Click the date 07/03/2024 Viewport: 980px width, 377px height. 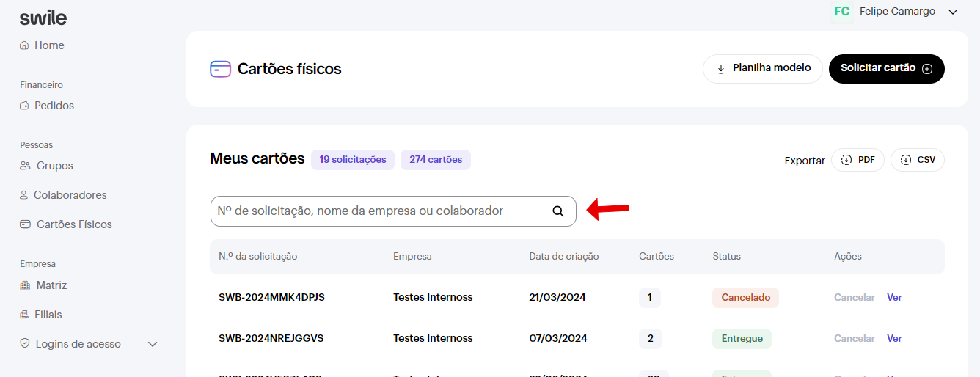[x=558, y=339]
